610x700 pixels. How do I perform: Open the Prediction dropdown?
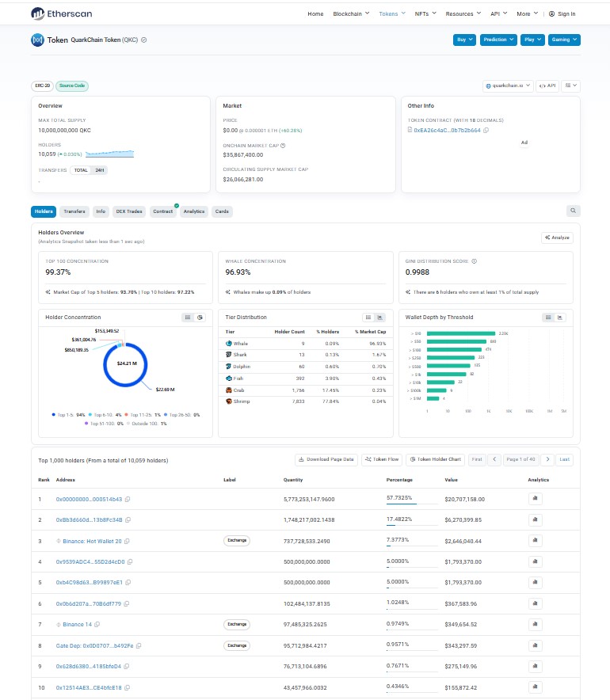coord(498,40)
